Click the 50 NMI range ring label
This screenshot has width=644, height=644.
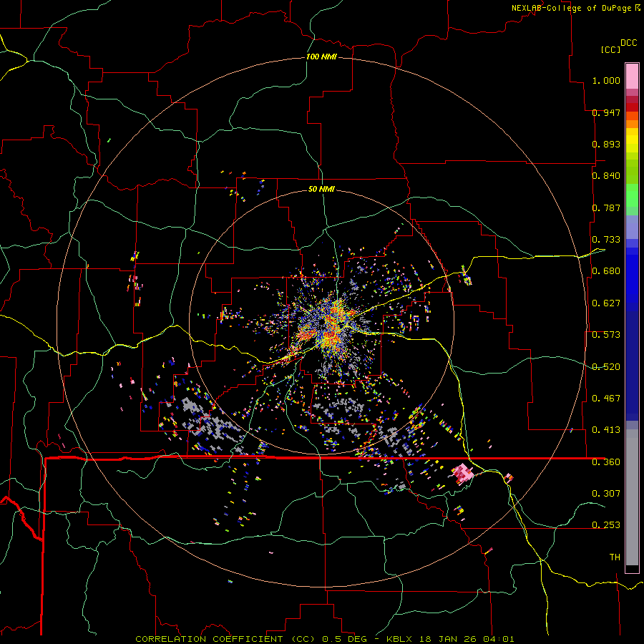tap(321, 189)
